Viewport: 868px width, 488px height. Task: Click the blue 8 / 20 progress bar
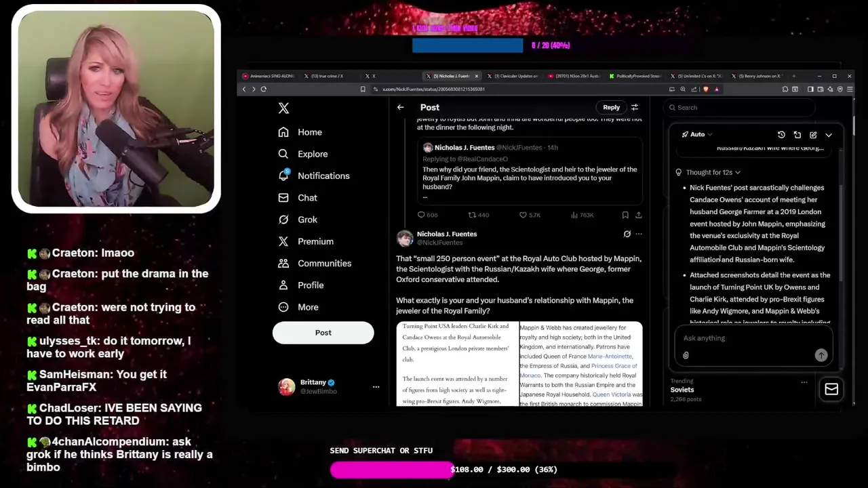(x=467, y=45)
